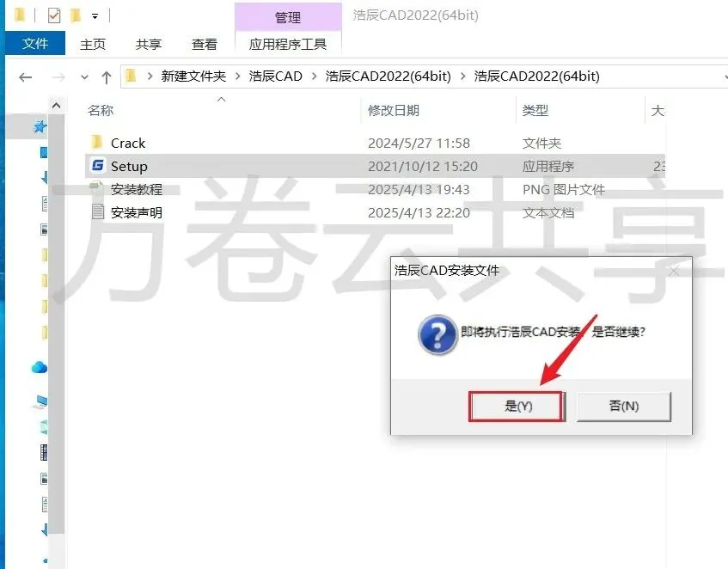Viewport: 728px width, 569px height.
Task: Sort by the 修改日期 column header
Action: [394, 111]
